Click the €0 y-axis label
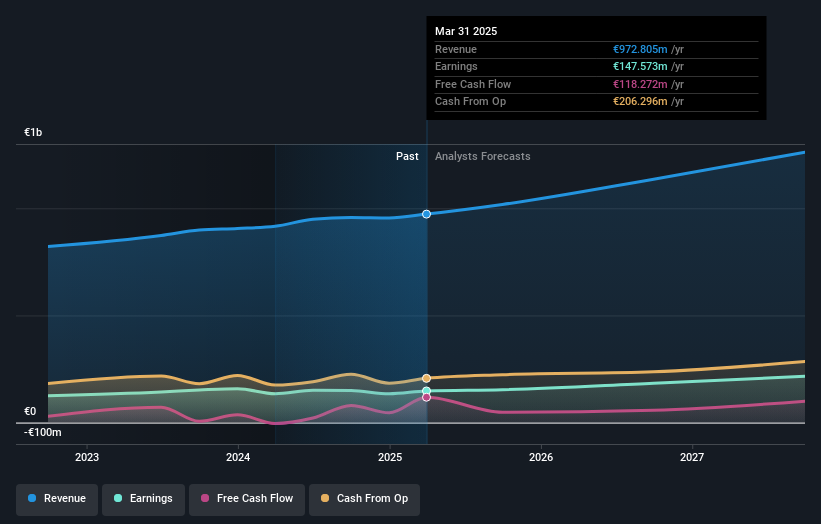 pyautogui.click(x=30, y=411)
